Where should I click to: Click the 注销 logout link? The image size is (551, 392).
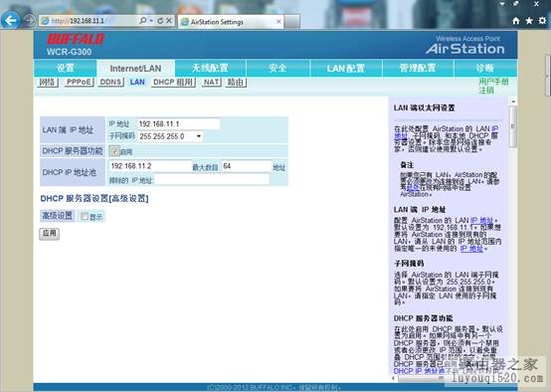[x=486, y=91]
